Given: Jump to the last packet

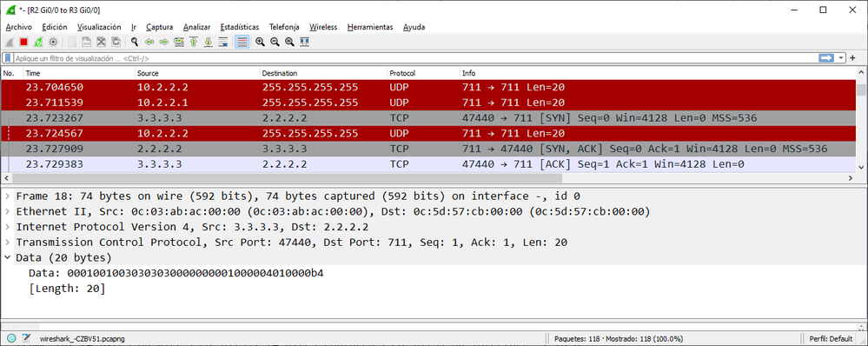Looking at the screenshot, I should [209, 42].
